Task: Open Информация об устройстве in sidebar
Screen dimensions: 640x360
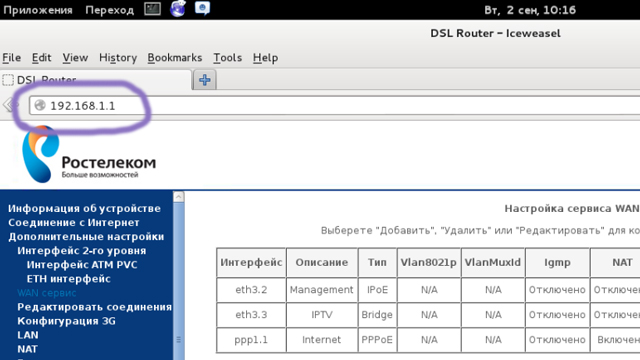Action: 84,208
